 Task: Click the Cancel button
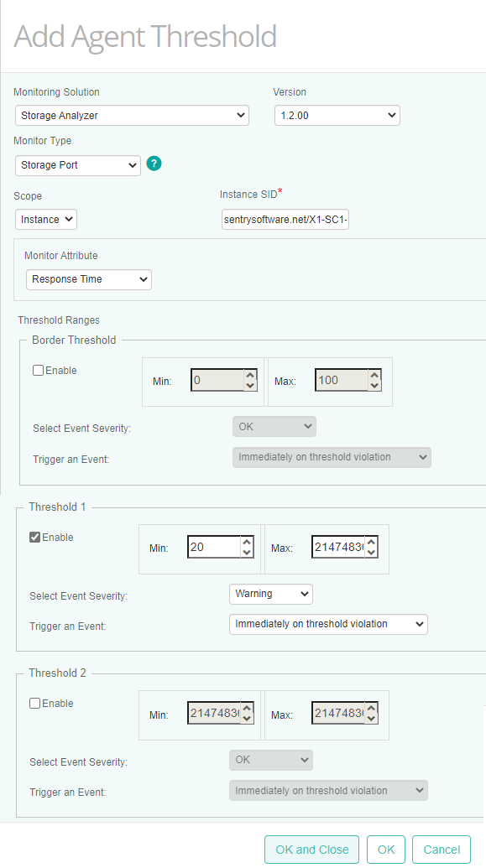click(x=442, y=850)
